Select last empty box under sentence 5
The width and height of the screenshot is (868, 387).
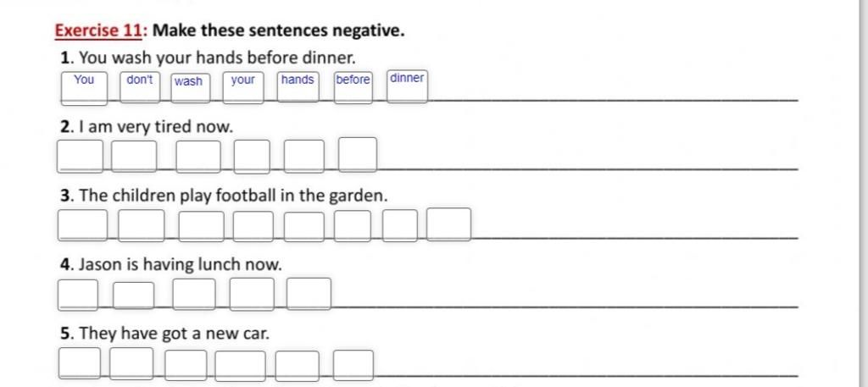pos(353,365)
